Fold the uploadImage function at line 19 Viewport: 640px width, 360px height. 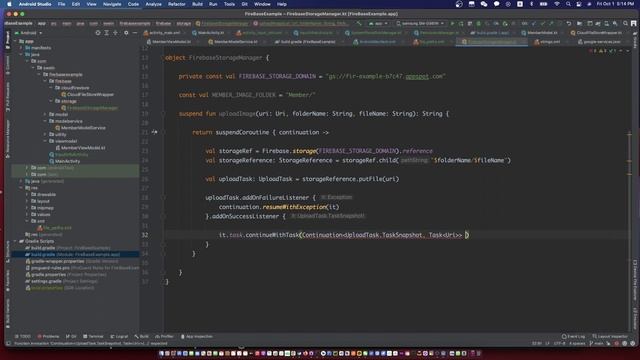(x=163, y=114)
